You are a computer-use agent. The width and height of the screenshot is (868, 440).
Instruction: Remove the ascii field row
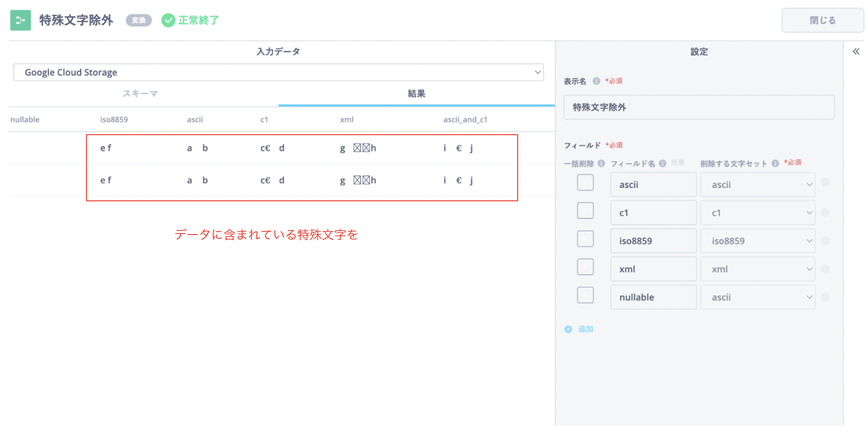(x=825, y=183)
